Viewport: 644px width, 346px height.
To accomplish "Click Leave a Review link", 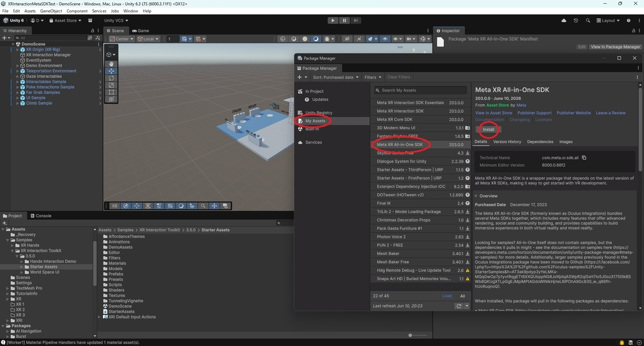I will pyautogui.click(x=611, y=113).
